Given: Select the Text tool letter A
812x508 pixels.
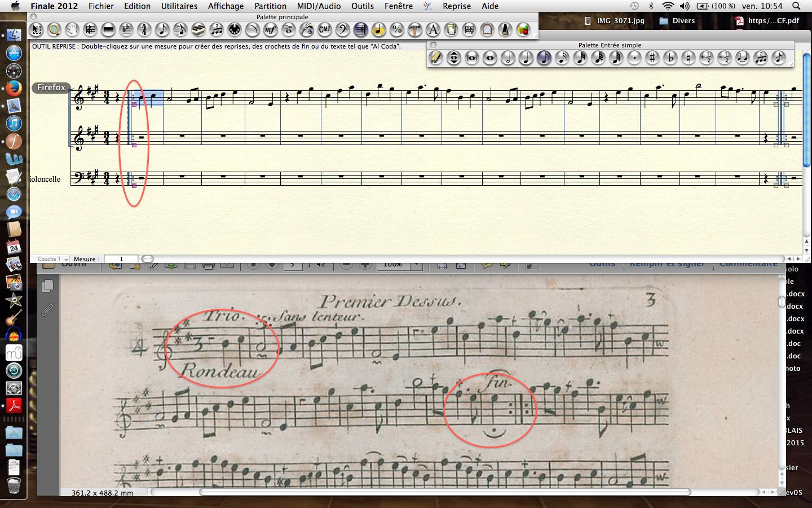Looking at the screenshot, I should tap(433, 29).
